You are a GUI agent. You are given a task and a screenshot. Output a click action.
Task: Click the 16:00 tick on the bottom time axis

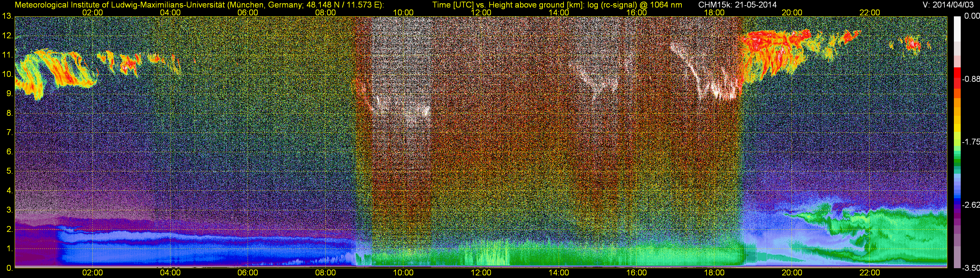click(x=636, y=273)
